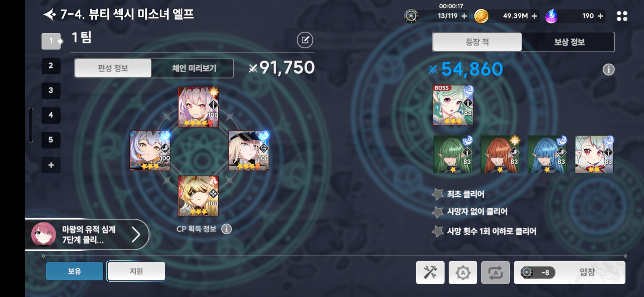Add gold using the 49.39M plus button
Image resolution: width=644 pixels, height=297 pixels.
[534, 16]
